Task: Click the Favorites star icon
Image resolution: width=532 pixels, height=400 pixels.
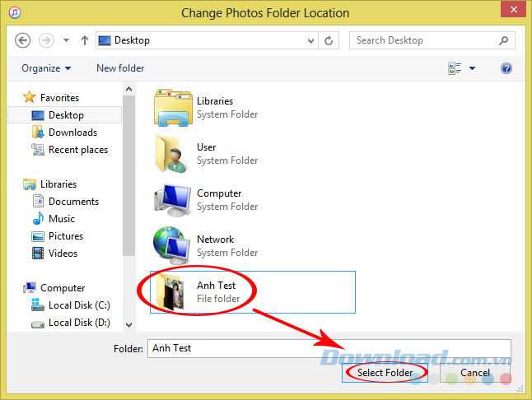Action: tap(29, 97)
